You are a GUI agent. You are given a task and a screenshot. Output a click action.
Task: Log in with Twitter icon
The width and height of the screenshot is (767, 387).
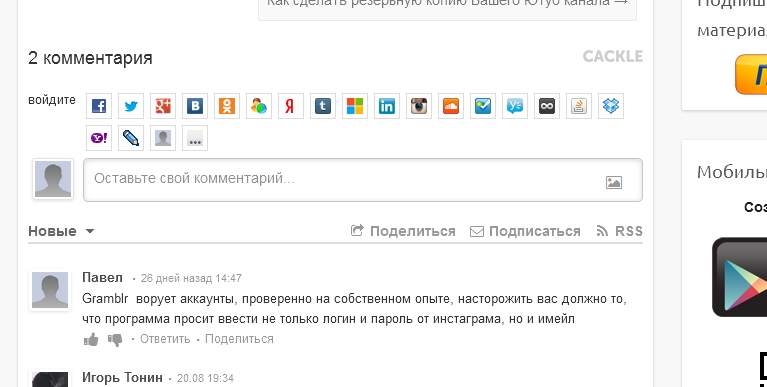(131, 106)
